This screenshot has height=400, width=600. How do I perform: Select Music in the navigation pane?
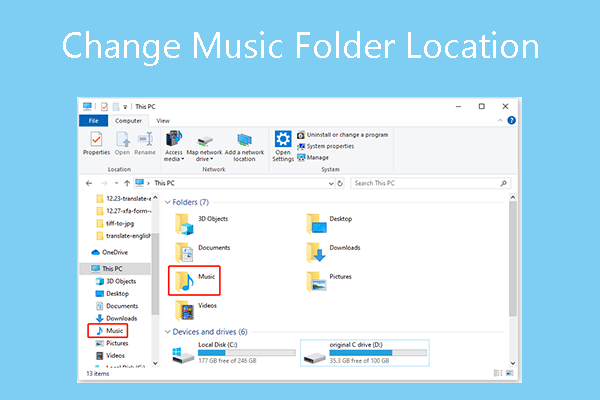108,330
